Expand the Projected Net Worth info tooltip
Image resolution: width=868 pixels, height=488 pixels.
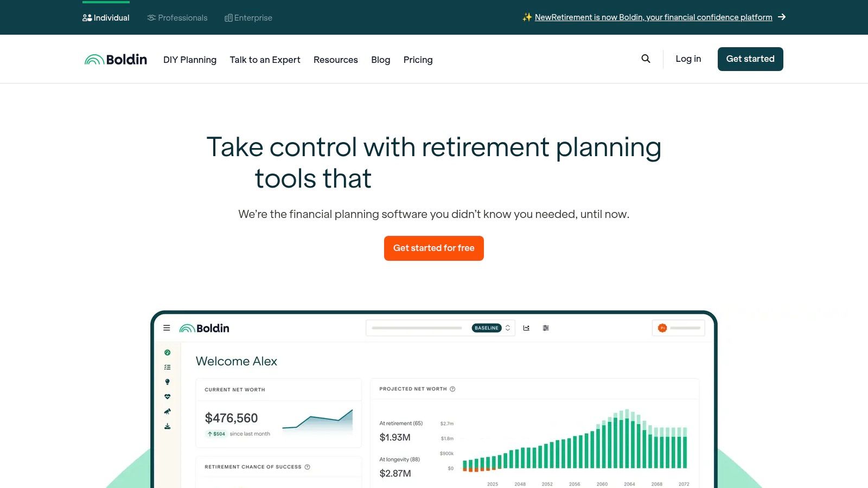point(452,389)
